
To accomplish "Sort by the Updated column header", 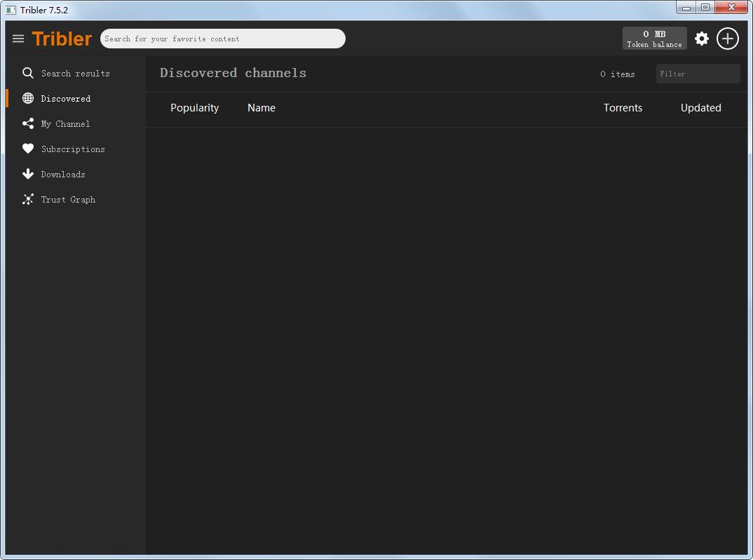I will click(x=700, y=108).
